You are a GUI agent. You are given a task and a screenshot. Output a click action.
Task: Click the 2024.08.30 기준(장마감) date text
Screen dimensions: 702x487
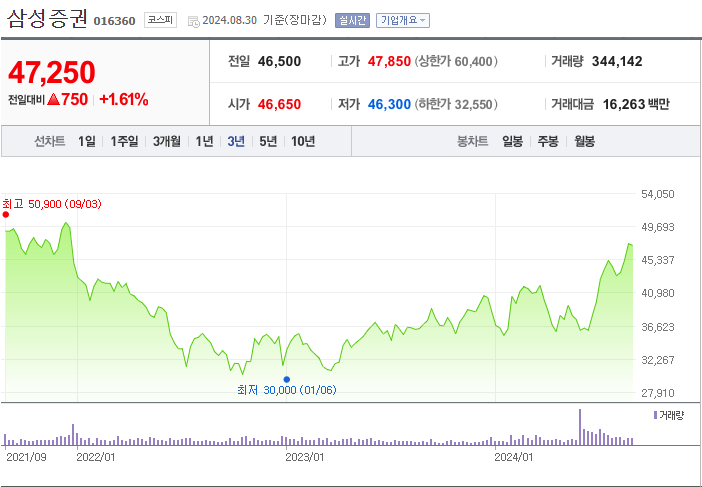click(x=264, y=21)
